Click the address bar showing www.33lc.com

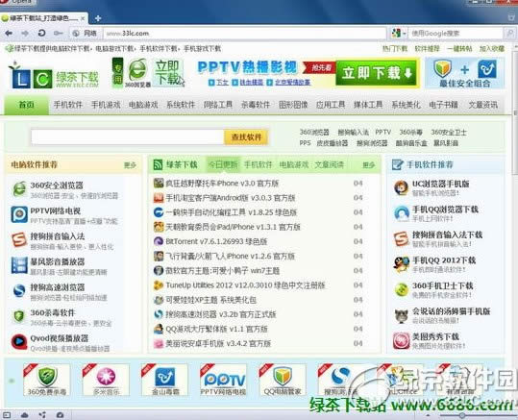pyautogui.click(x=244, y=34)
